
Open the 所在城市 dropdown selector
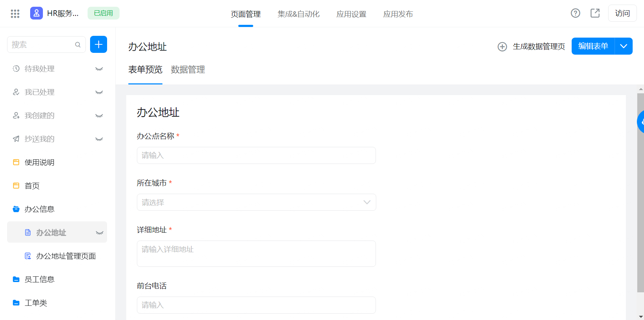[x=256, y=202]
